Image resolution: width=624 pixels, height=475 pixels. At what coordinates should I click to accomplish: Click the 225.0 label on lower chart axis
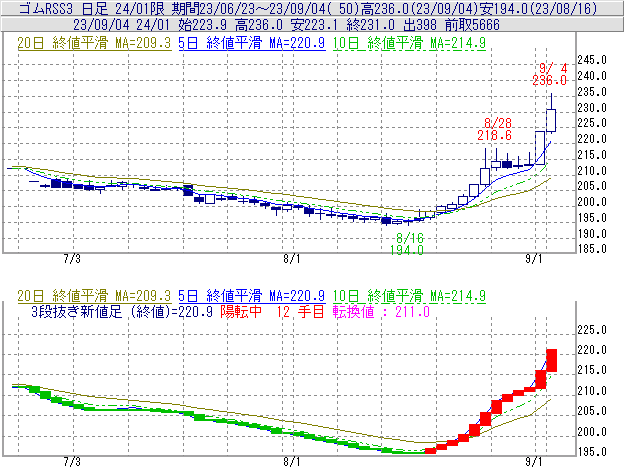point(592,330)
